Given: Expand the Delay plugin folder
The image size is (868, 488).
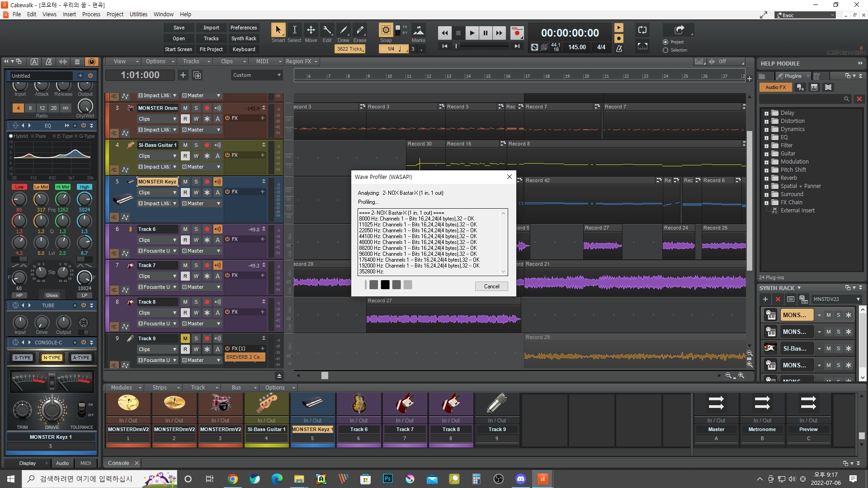Looking at the screenshot, I should point(766,113).
